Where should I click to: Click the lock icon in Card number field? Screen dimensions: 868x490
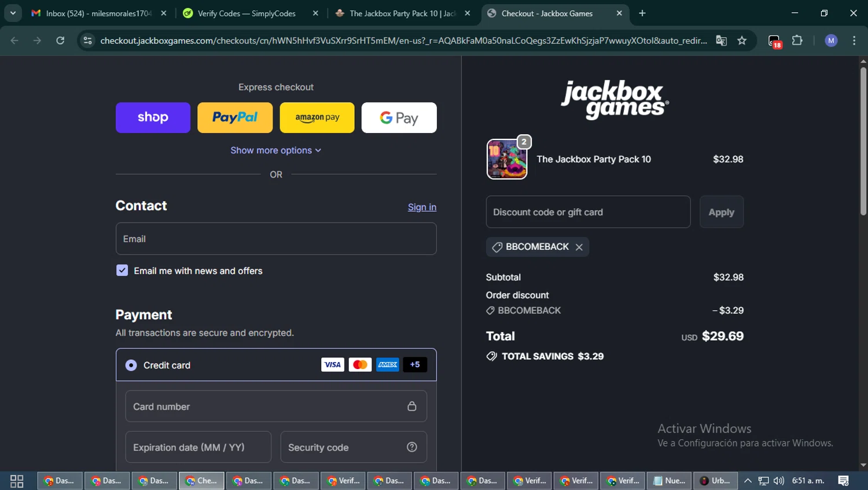(412, 406)
